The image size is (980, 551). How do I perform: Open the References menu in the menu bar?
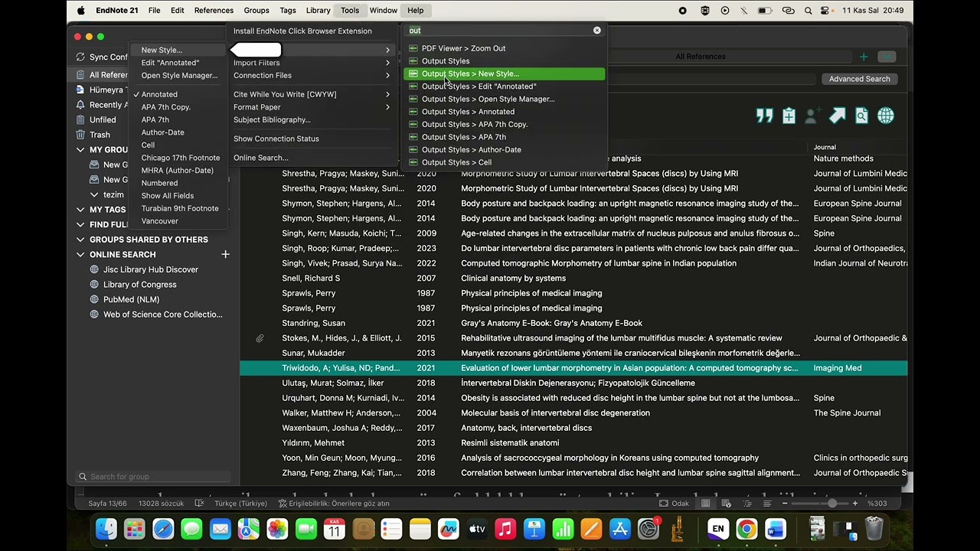[214, 11]
